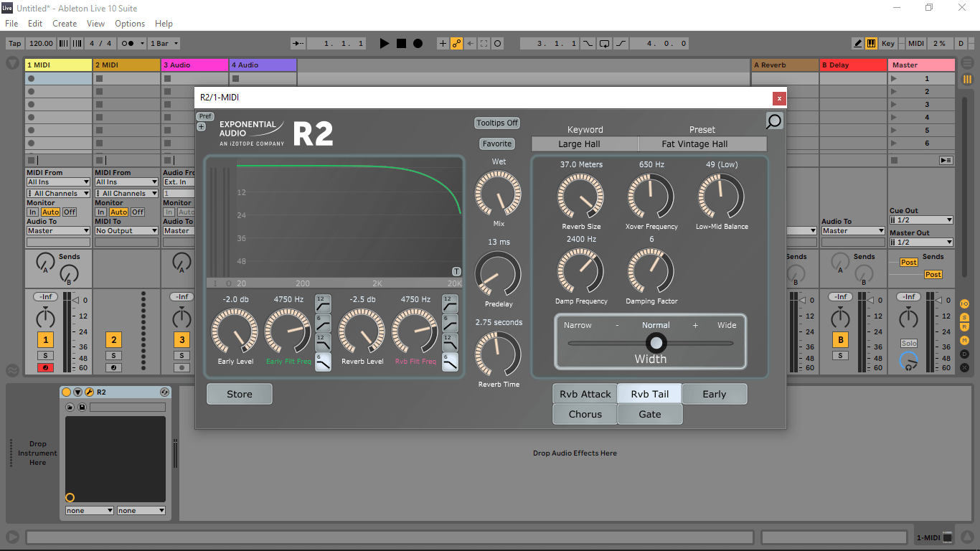Image resolution: width=980 pixels, height=551 pixels.
Task: Click the MIDI Arrangement Overdub plus button
Action: pyautogui.click(x=443, y=44)
